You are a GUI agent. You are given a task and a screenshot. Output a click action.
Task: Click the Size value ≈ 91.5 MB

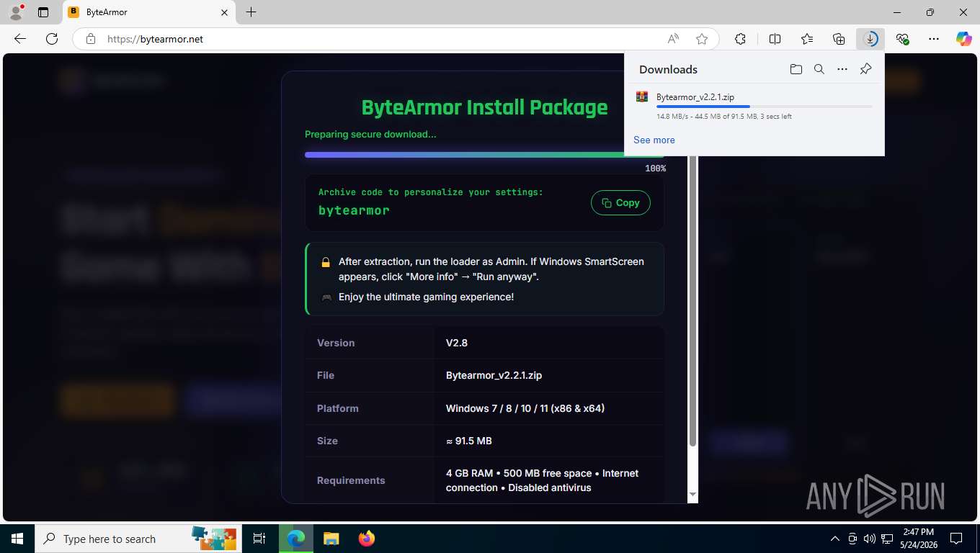pyautogui.click(x=469, y=441)
